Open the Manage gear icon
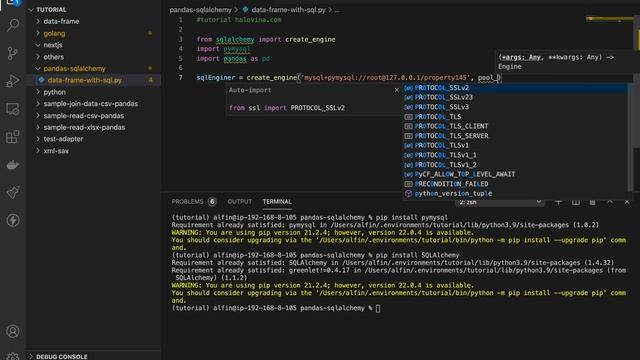The height and width of the screenshot is (360, 640). click(x=13, y=356)
